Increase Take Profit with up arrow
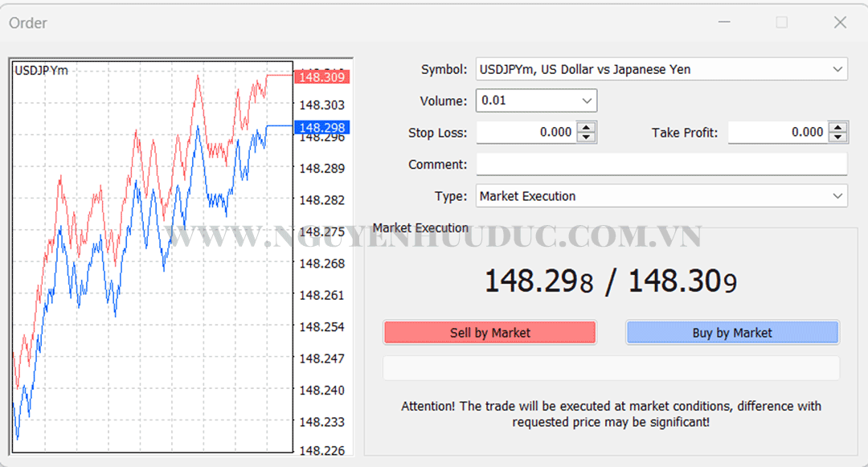This screenshot has width=868, height=467. [x=838, y=127]
